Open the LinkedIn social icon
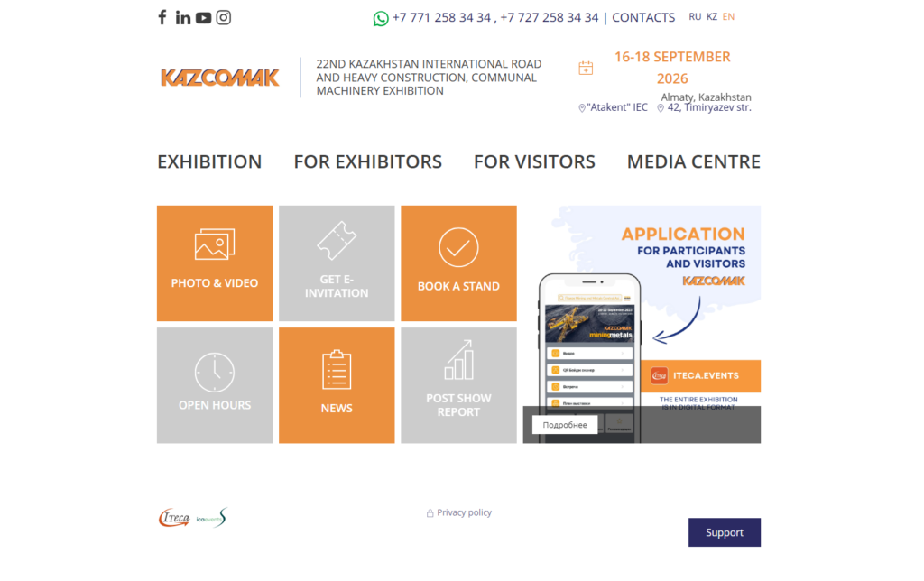 (183, 17)
